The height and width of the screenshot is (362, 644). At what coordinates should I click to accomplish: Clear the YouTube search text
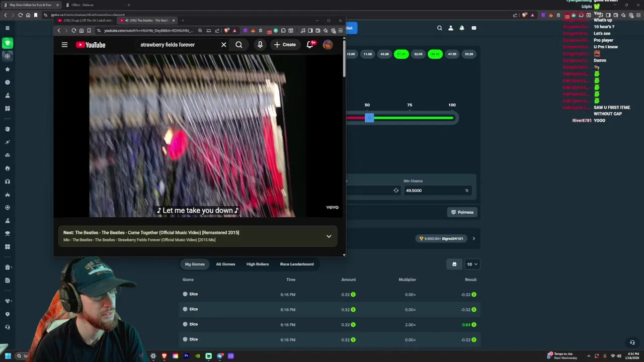pos(224,45)
